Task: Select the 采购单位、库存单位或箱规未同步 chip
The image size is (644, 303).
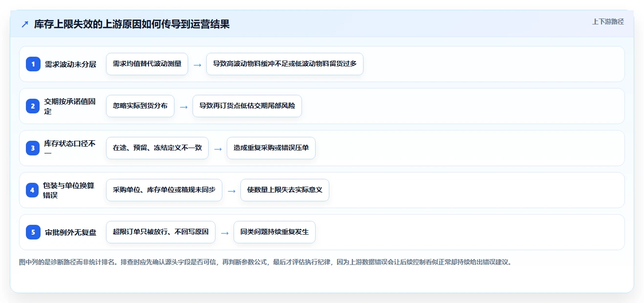Action: pos(164,190)
